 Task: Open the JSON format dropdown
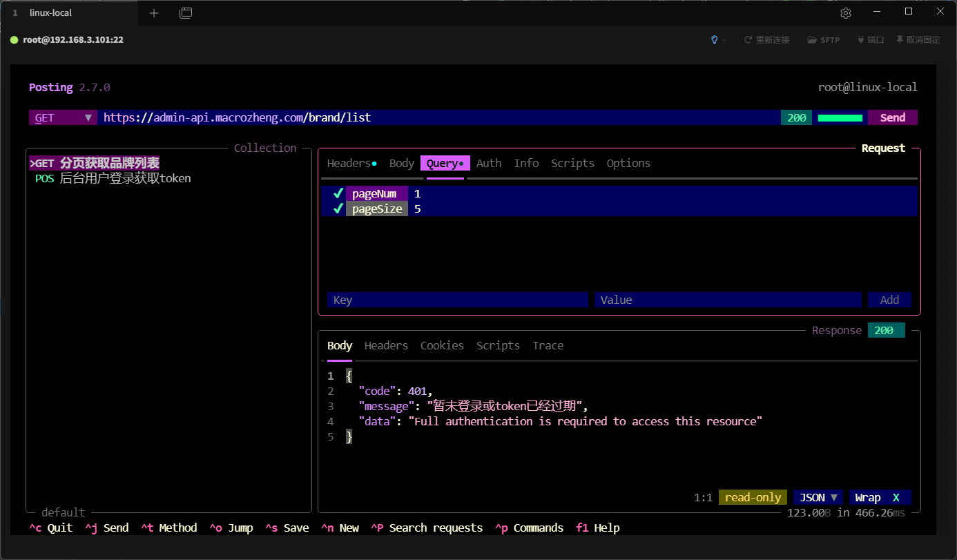(x=818, y=497)
